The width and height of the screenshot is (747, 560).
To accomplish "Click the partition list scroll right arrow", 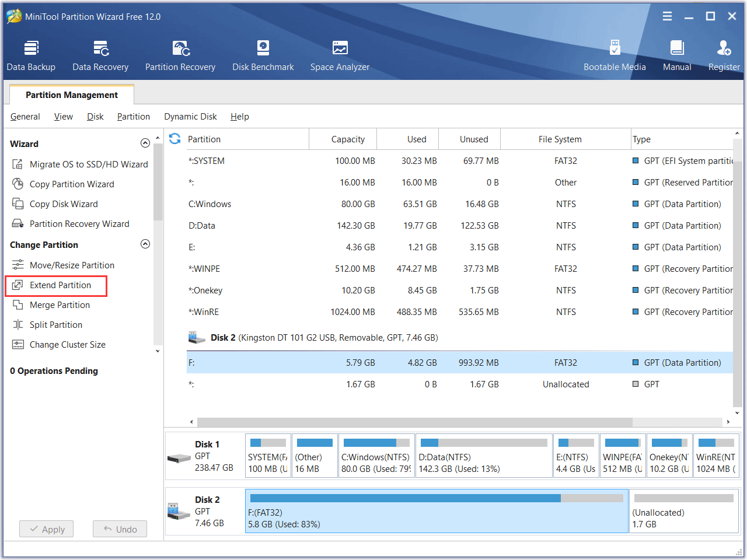I will click(x=728, y=422).
